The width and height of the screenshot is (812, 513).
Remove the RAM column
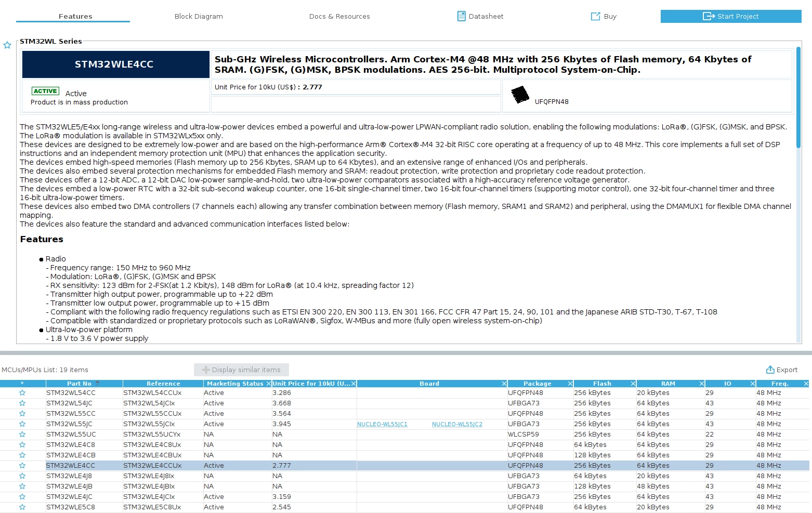[702, 384]
